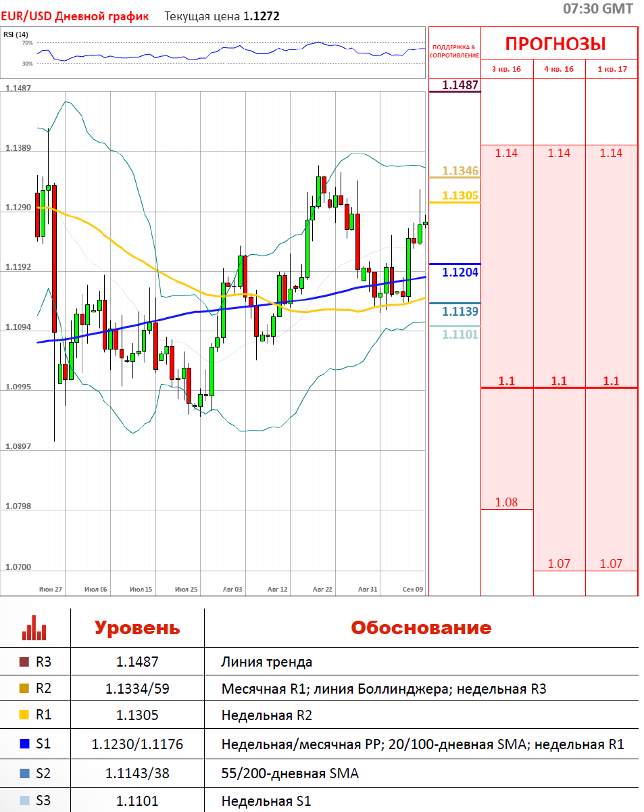This screenshot has height=812, width=644.
Task: Click the 1.1389 price axis label
Action: [18, 147]
